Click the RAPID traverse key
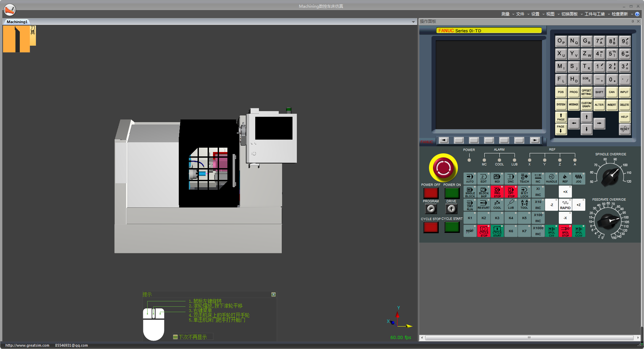644x349 pixels. pyautogui.click(x=565, y=205)
